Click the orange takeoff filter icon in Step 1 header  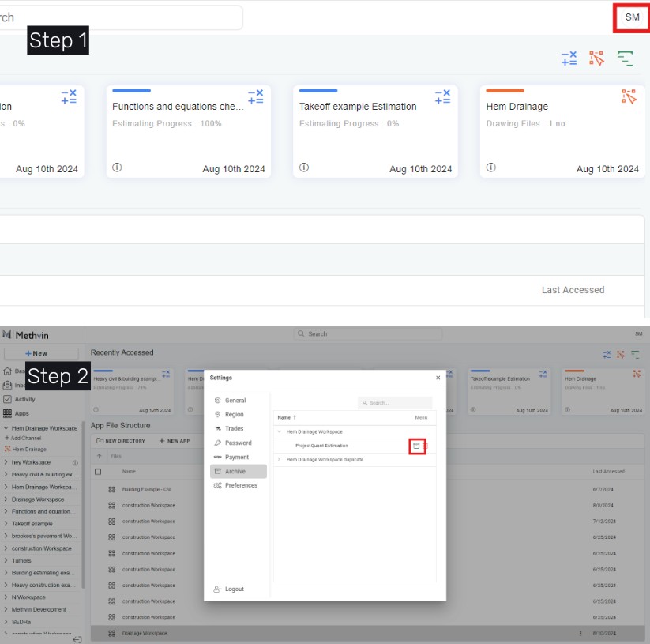pos(597,58)
